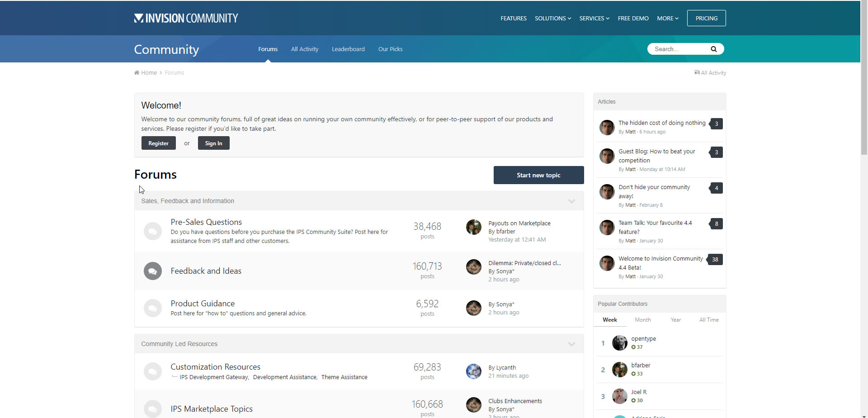
Task: Open the Features menu item
Action: tap(514, 19)
